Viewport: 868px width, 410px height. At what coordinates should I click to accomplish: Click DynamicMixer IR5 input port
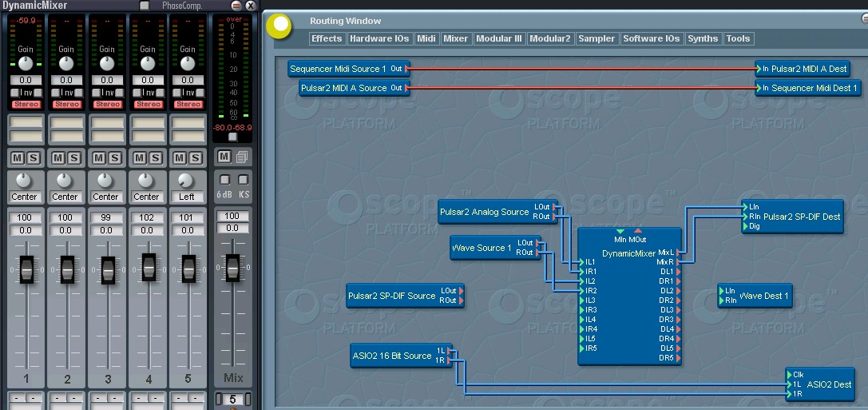tap(582, 348)
